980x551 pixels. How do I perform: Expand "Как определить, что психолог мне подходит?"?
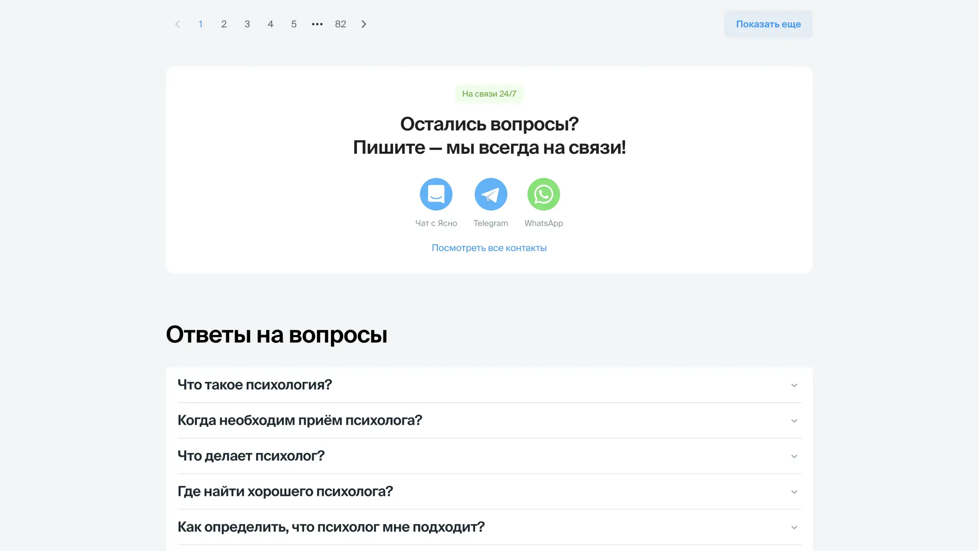coord(331,527)
